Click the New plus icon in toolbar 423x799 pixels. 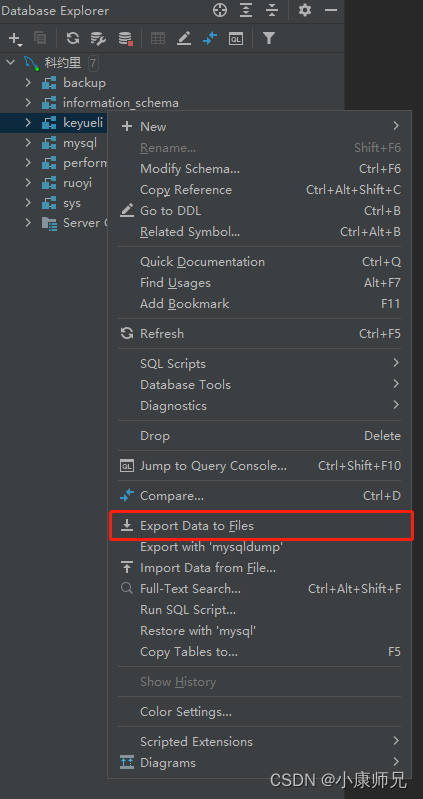[x=14, y=38]
